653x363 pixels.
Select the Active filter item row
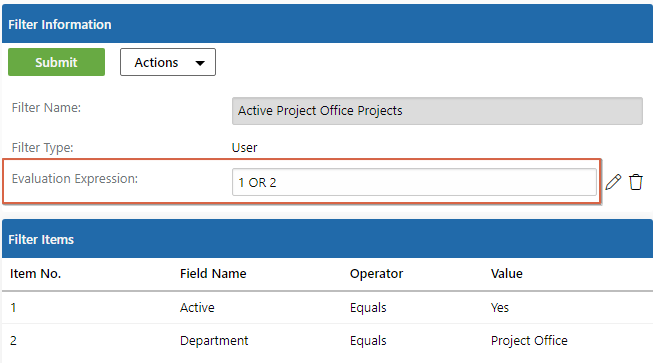tap(327, 308)
